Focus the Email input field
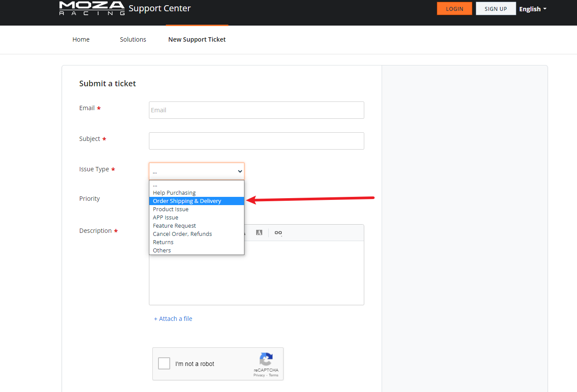The height and width of the screenshot is (392, 577). click(x=256, y=110)
